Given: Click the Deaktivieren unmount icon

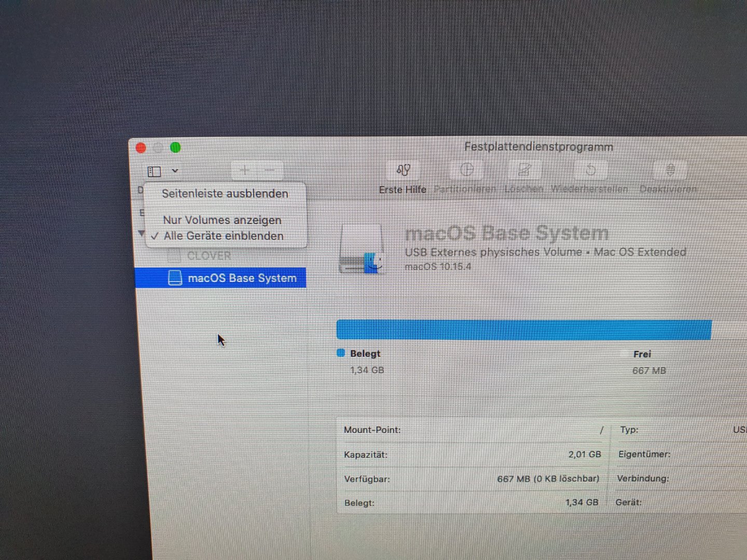Looking at the screenshot, I should point(670,169).
